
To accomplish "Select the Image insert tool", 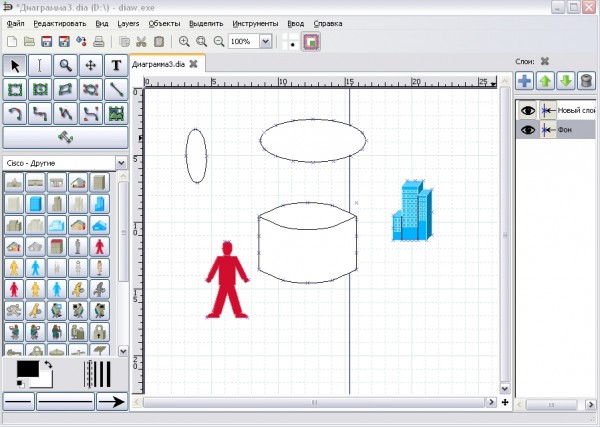I will point(116,114).
